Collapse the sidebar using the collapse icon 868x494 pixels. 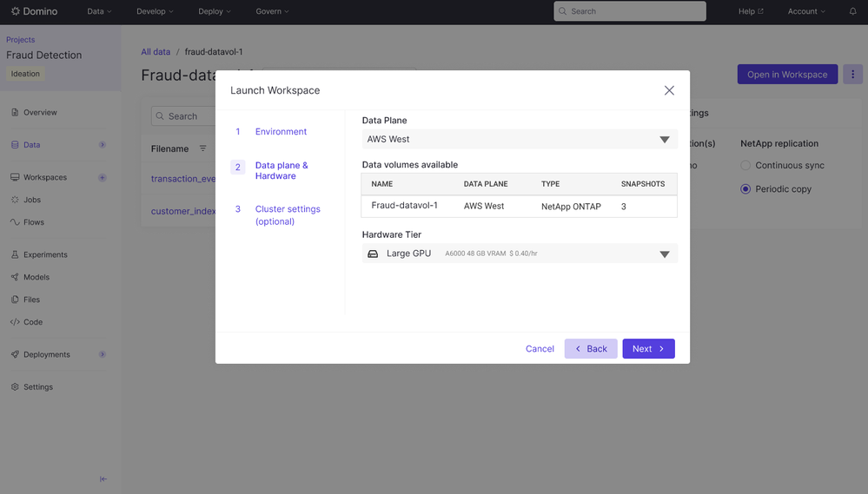tap(103, 479)
